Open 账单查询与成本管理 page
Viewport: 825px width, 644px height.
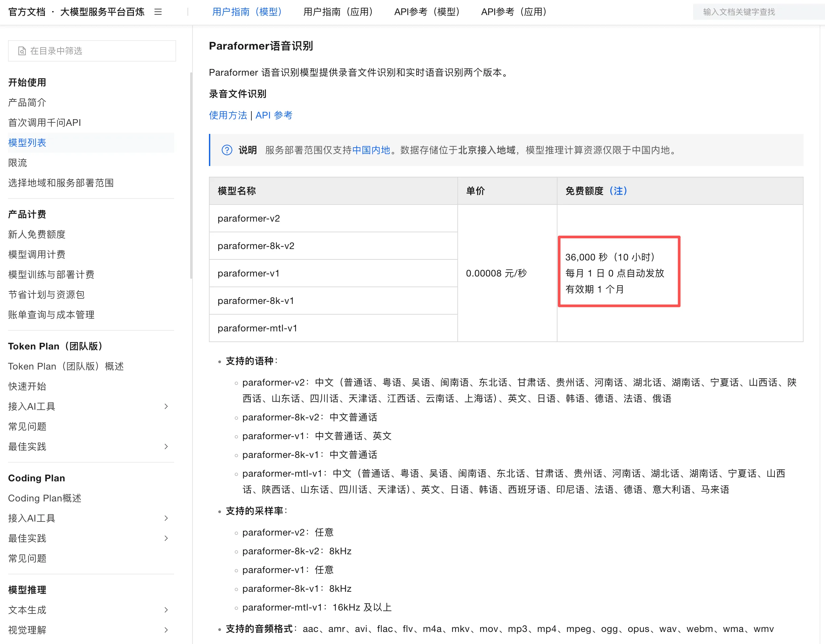51,315
